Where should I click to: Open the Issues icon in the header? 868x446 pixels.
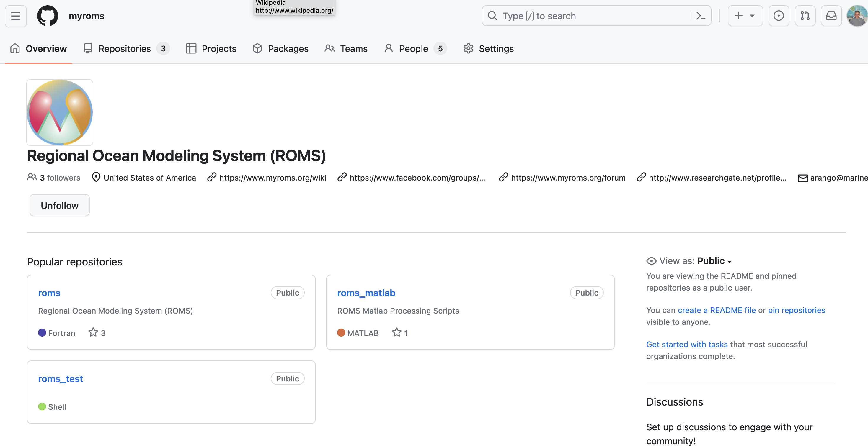(778, 16)
